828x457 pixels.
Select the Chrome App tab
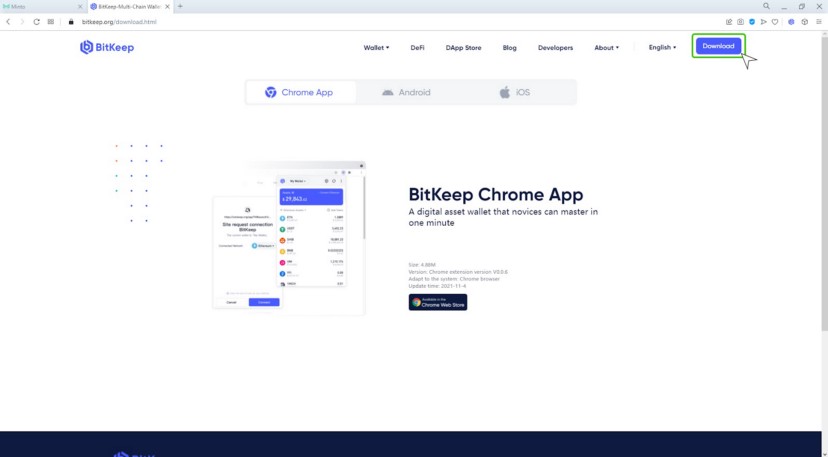point(301,92)
